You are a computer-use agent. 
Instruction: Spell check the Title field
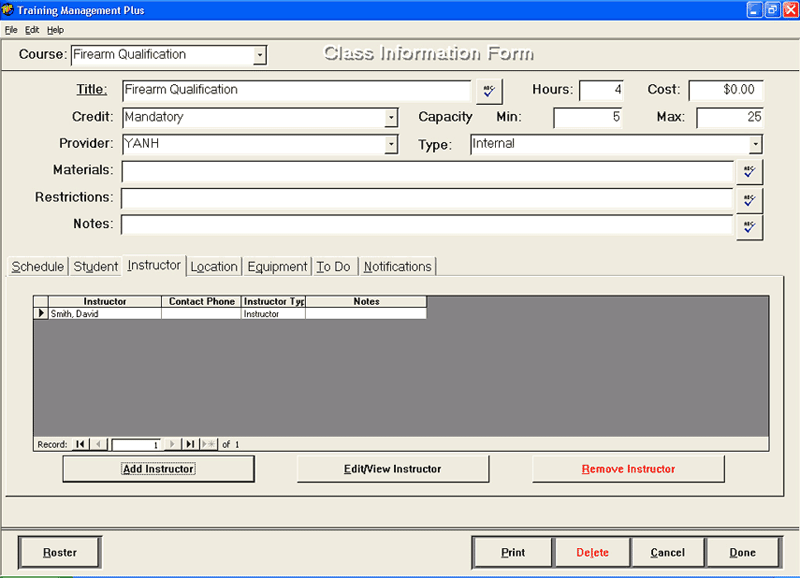pos(489,91)
